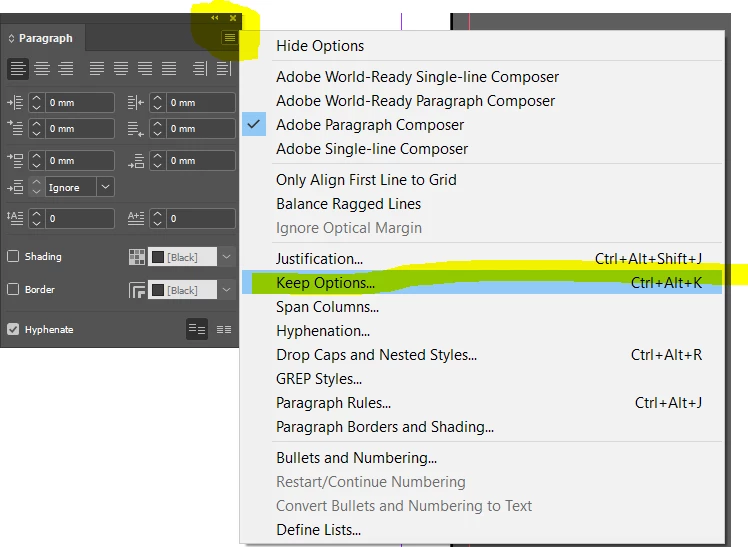Image resolution: width=748 pixels, height=547 pixels.
Task: Choose Hide Options from menu
Action: [x=320, y=46]
